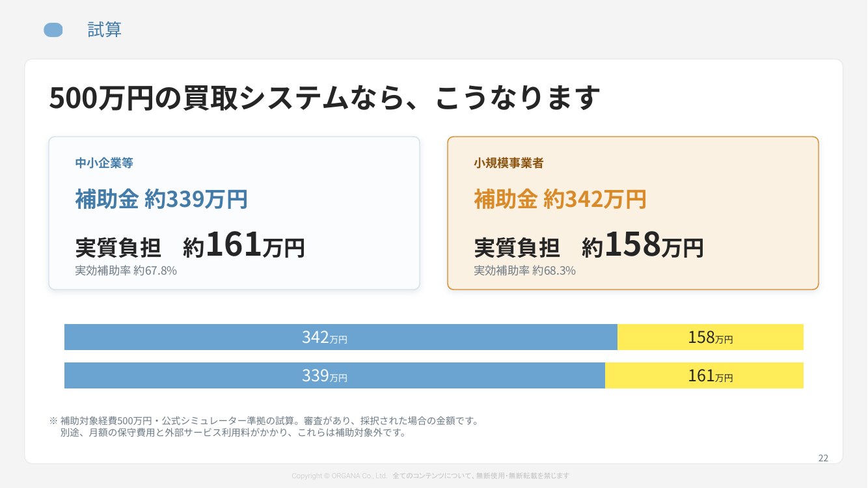868x488 pixels.
Task: Select the 小規模事業者 card label
Action: click(x=509, y=163)
